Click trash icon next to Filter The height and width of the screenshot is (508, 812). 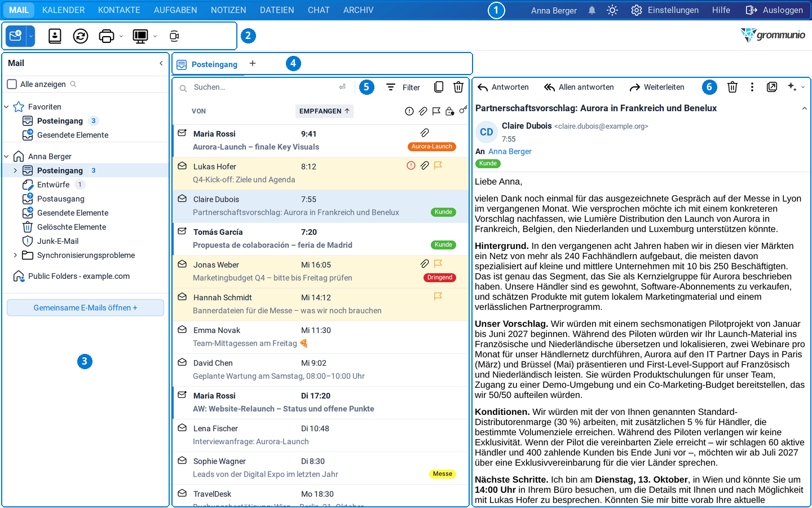[x=458, y=87]
